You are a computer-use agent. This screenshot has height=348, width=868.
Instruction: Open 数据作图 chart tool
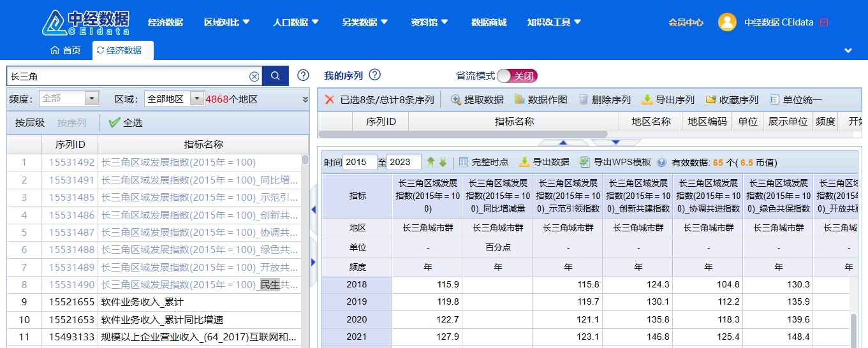click(520, 100)
